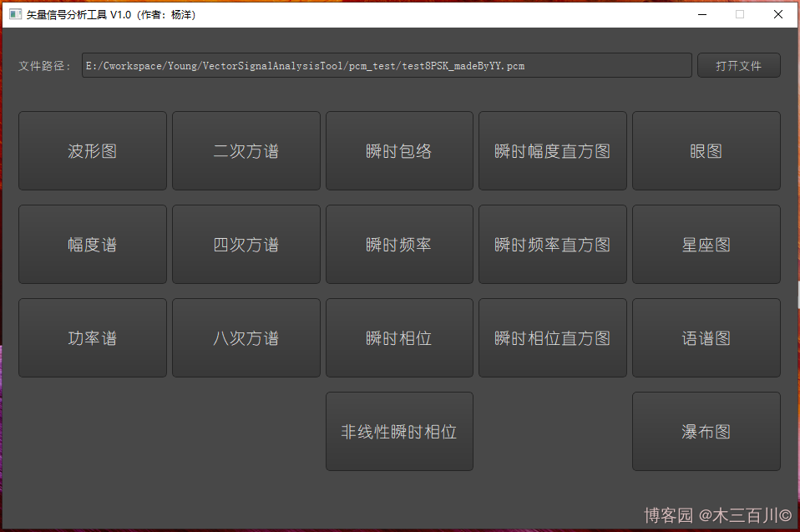Image resolution: width=800 pixels, height=532 pixels.
Task: Click the 幅度谱 button
Action: (92, 245)
